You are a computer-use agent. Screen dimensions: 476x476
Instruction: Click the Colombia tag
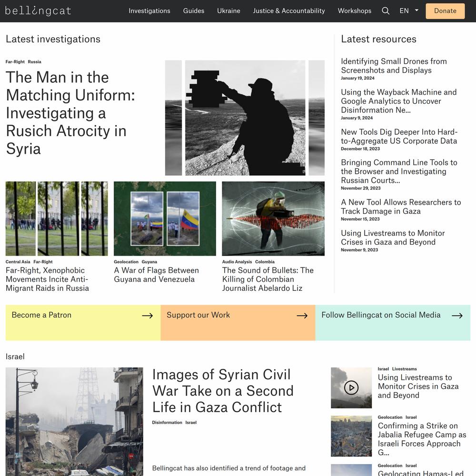point(265,262)
